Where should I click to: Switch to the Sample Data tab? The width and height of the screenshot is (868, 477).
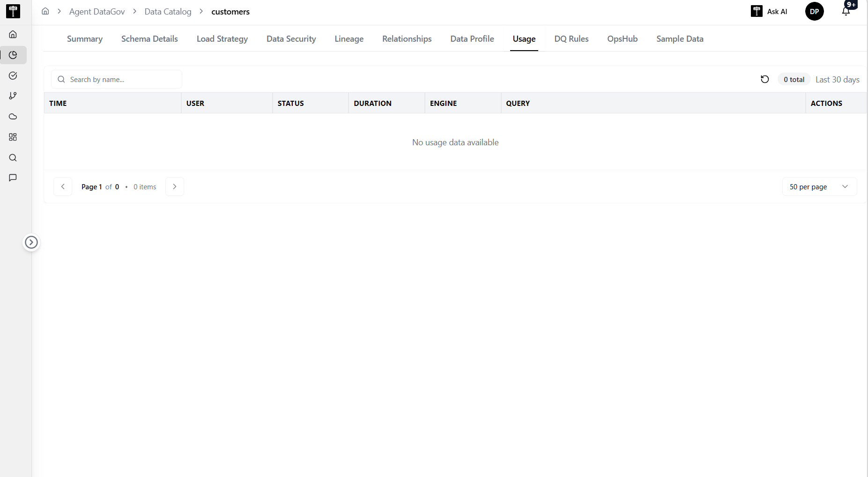point(680,39)
